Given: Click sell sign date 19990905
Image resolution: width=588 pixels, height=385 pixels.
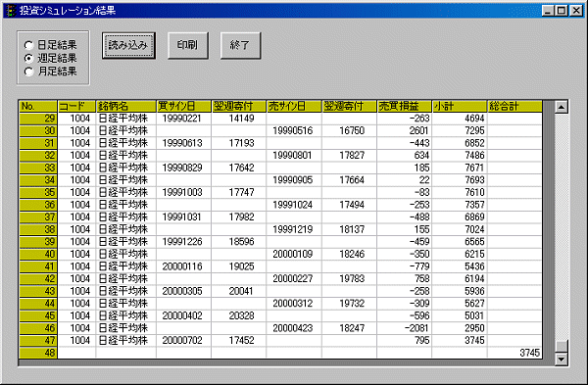Looking at the screenshot, I should (x=292, y=180).
